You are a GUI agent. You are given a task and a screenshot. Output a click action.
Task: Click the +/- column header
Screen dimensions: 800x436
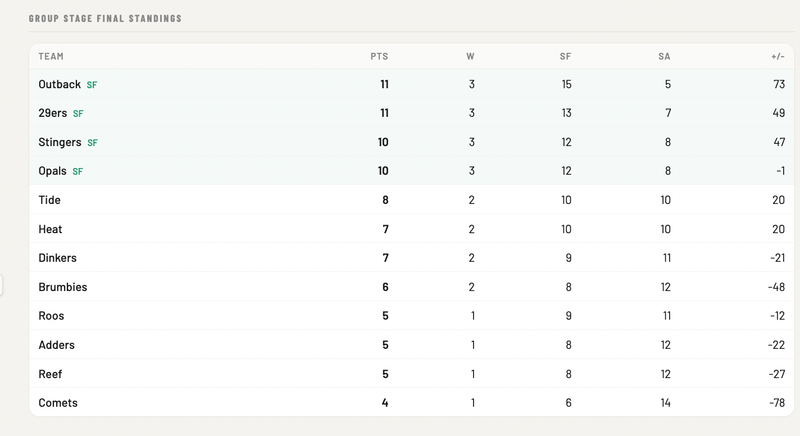[778, 57]
